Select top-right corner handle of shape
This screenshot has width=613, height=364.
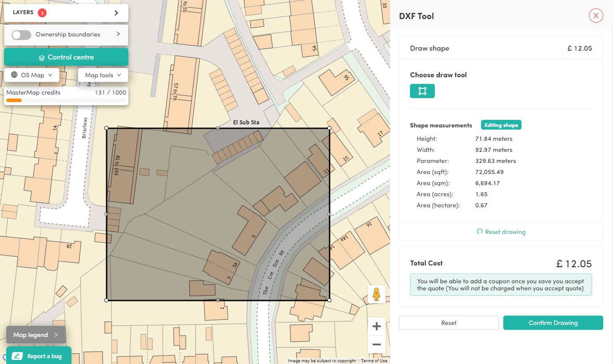coord(329,128)
